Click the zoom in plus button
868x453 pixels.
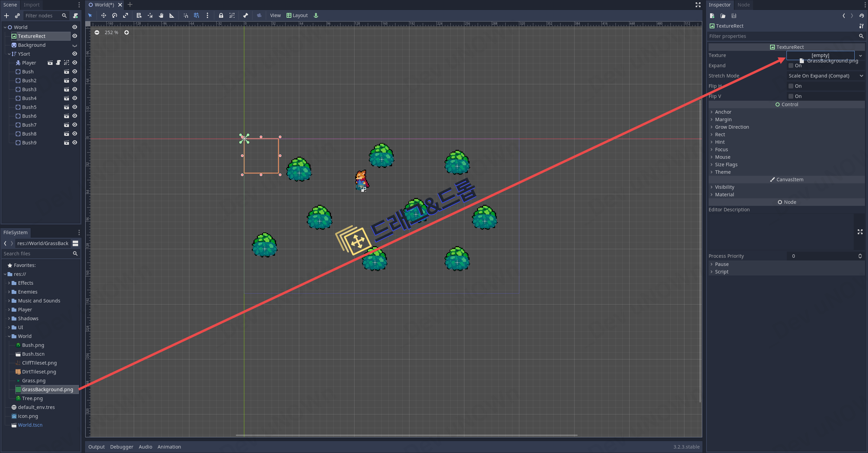tap(127, 32)
